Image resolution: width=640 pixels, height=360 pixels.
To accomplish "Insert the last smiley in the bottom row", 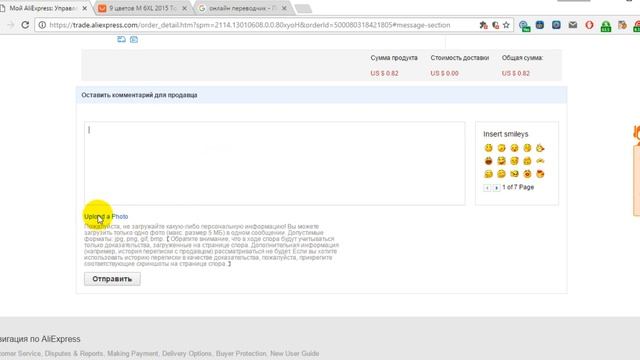I will (x=540, y=174).
